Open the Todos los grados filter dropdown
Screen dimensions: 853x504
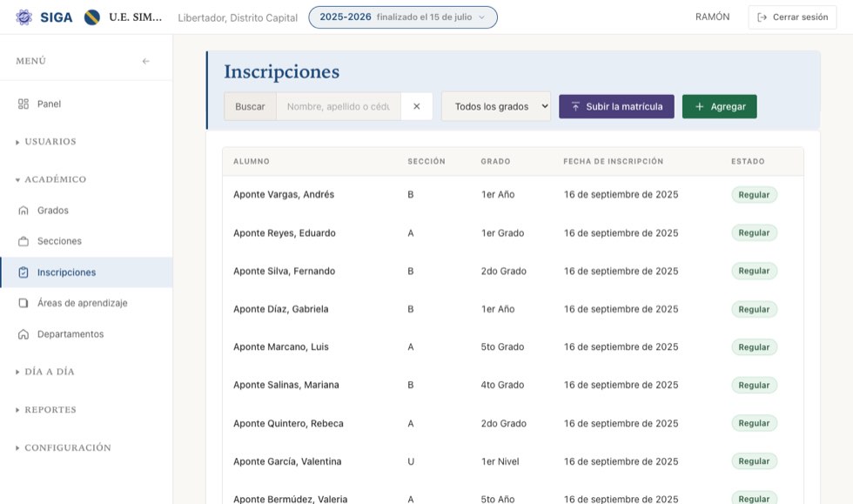coord(496,107)
